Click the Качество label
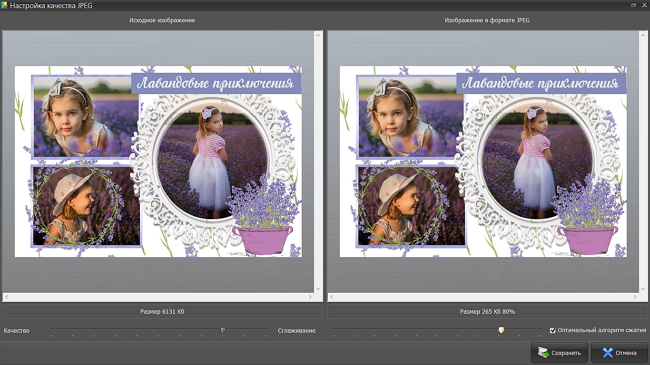Screen dimensions: 650x365 pos(17,331)
